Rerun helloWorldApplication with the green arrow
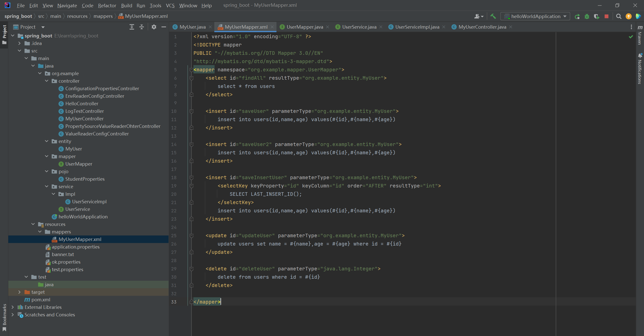 [577, 16]
